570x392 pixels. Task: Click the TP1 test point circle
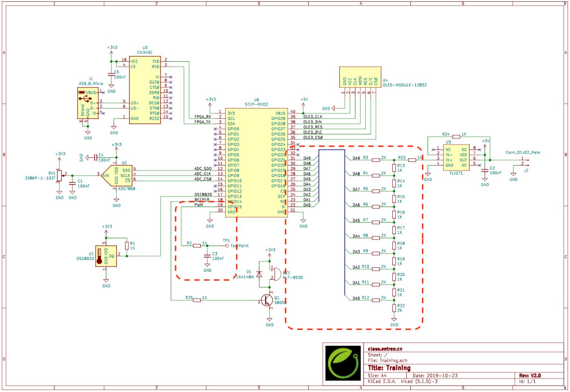(227, 245)
